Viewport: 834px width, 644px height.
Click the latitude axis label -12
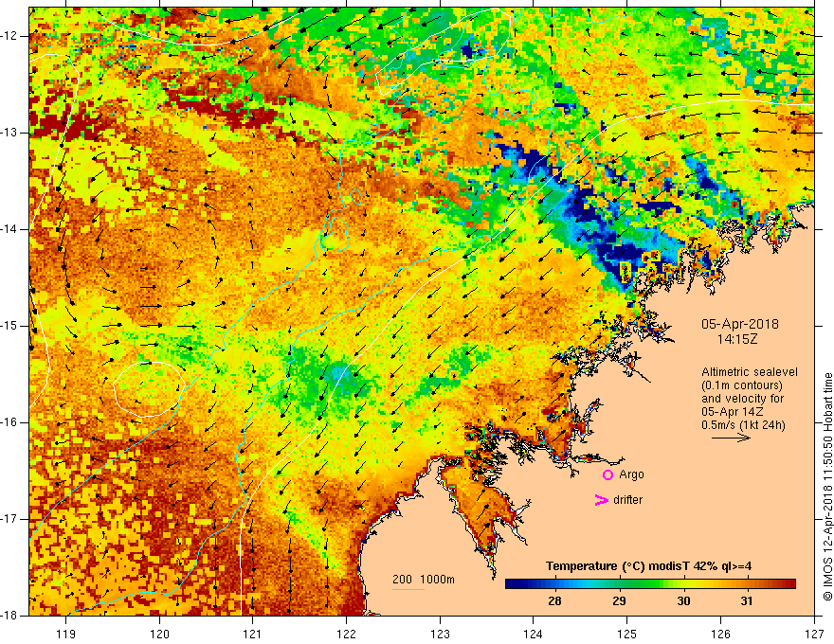tap(10, 36)
